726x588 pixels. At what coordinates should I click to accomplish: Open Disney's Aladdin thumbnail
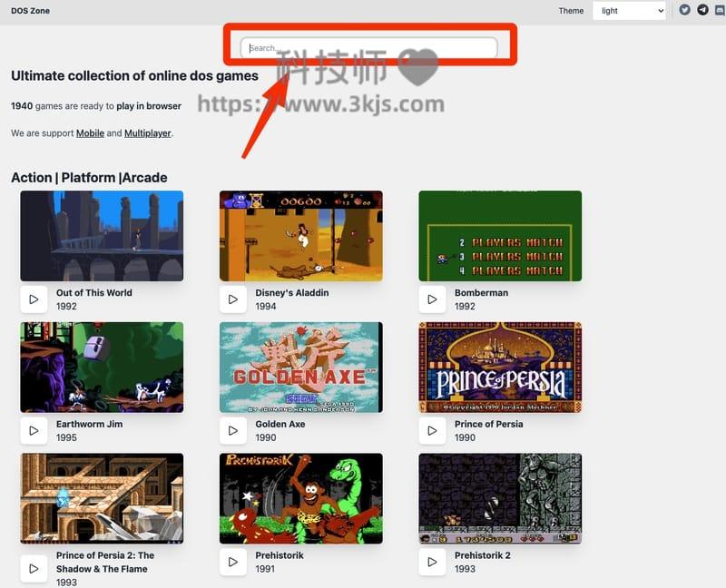click(x=301, y=236)
